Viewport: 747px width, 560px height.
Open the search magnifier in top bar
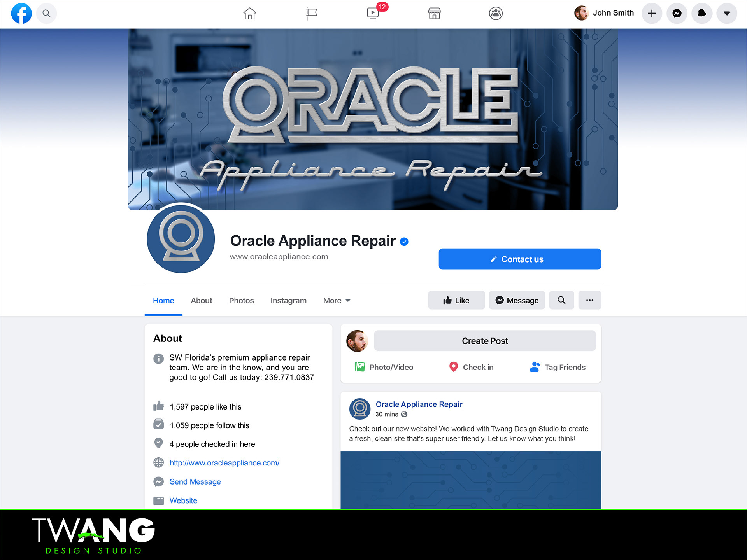point(46,14)
